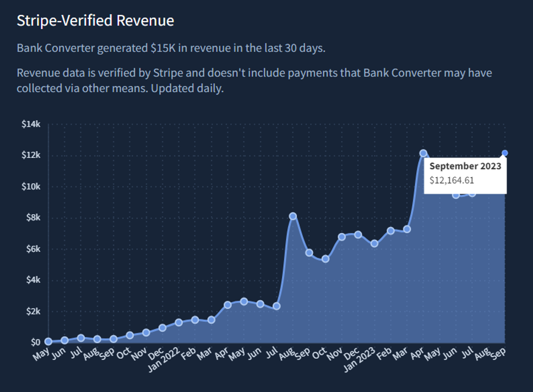Click the 'September 2023' tooltip title
Viewport: 533px width, 392px height.
pos(465,166)
